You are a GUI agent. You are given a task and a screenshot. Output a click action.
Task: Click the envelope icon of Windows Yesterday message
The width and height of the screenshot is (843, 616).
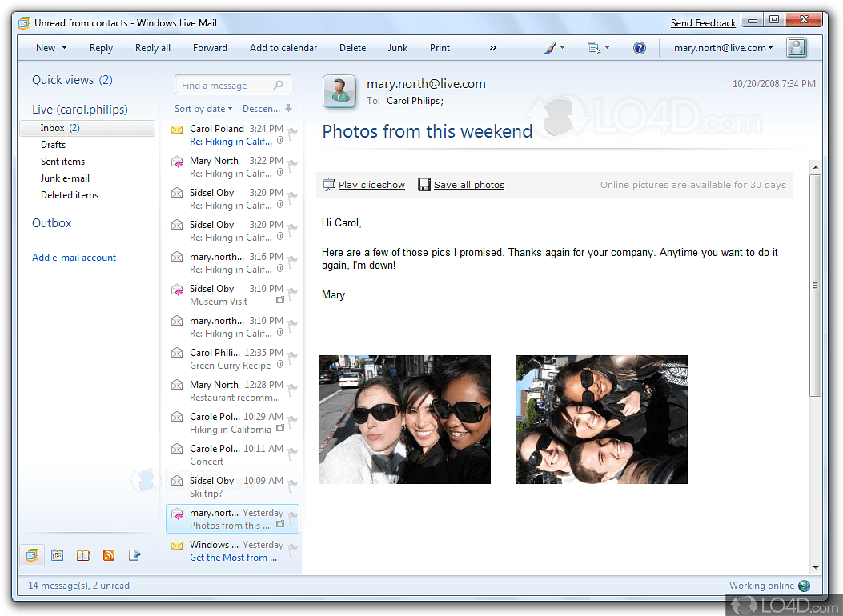point(177,546)
